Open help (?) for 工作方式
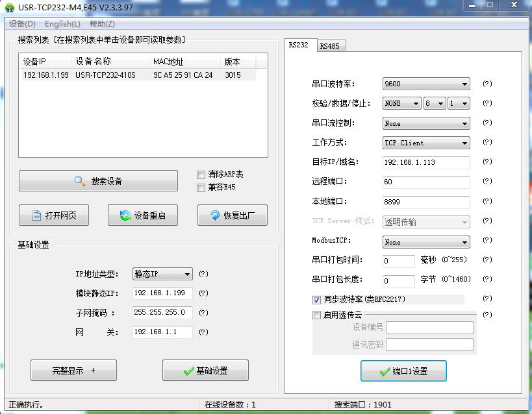The width and height of the screenshot is (532, 414). [487, 142]
